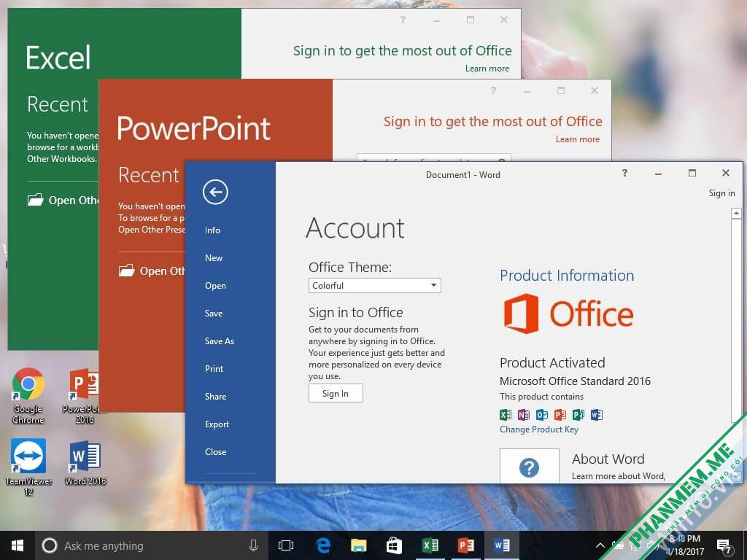Click Sign in link at Word window top right
The image size is (747, 560).
721,192
